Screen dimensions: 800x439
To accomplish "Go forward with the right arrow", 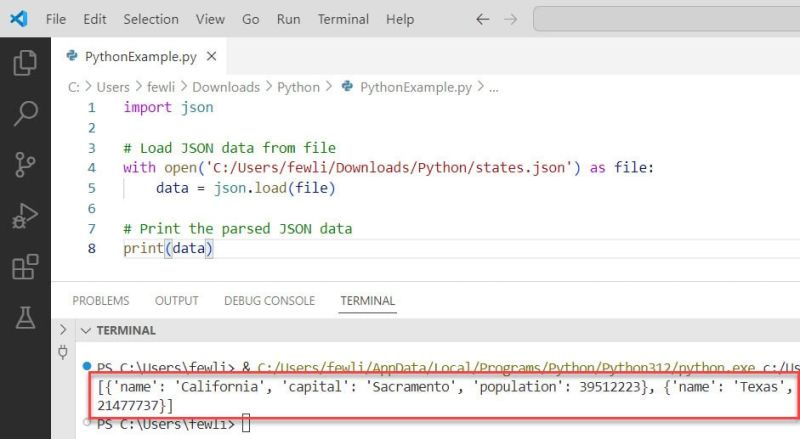I will point(510,19).
